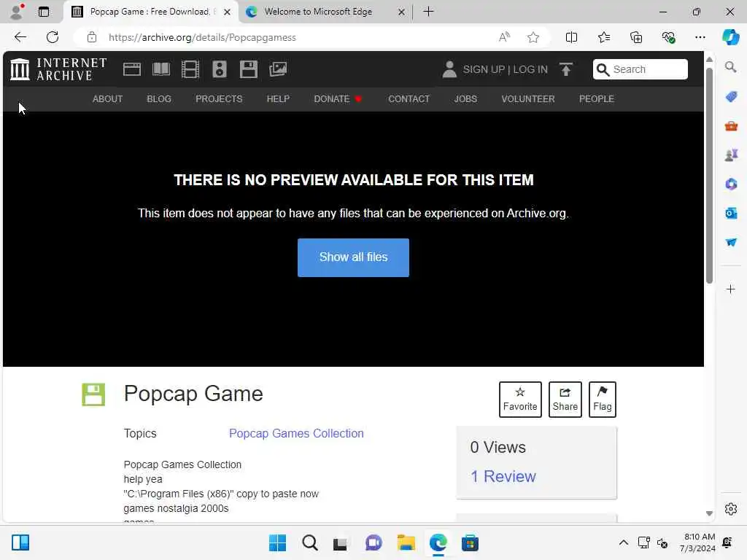Open the Images icon in archive header
The width and height of the screenshot is (747, 560).
278,69
